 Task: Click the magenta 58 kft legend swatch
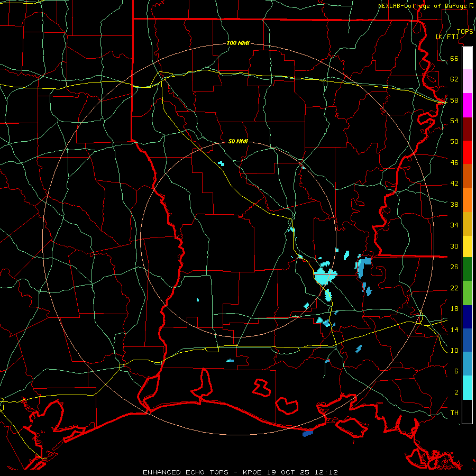467,105
